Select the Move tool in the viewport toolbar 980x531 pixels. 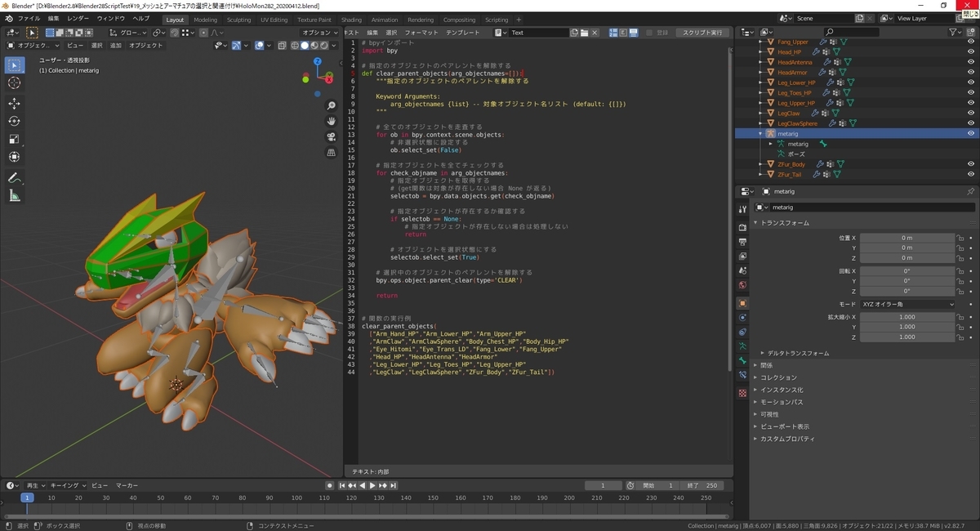click(14, 101)
